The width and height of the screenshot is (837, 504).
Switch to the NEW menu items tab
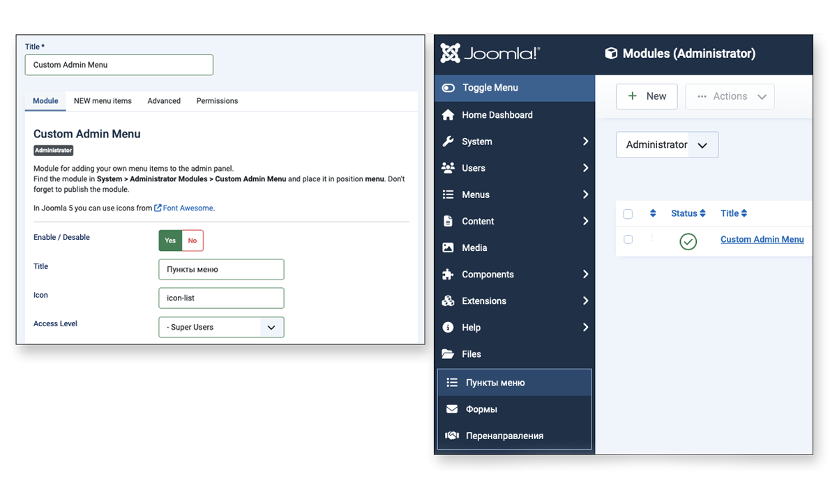click(x=103, y=101)
